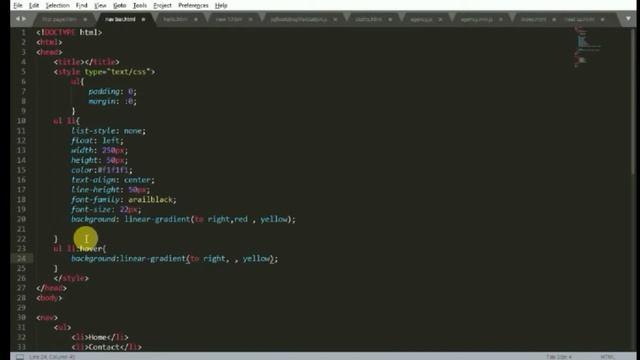Toggle the side bar status icon
Viewport: 640px width, 360px height.
point(20,357)
